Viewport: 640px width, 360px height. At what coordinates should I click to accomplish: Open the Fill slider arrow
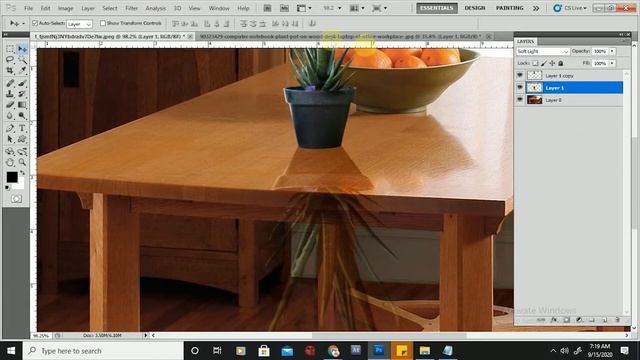[612, 63]
